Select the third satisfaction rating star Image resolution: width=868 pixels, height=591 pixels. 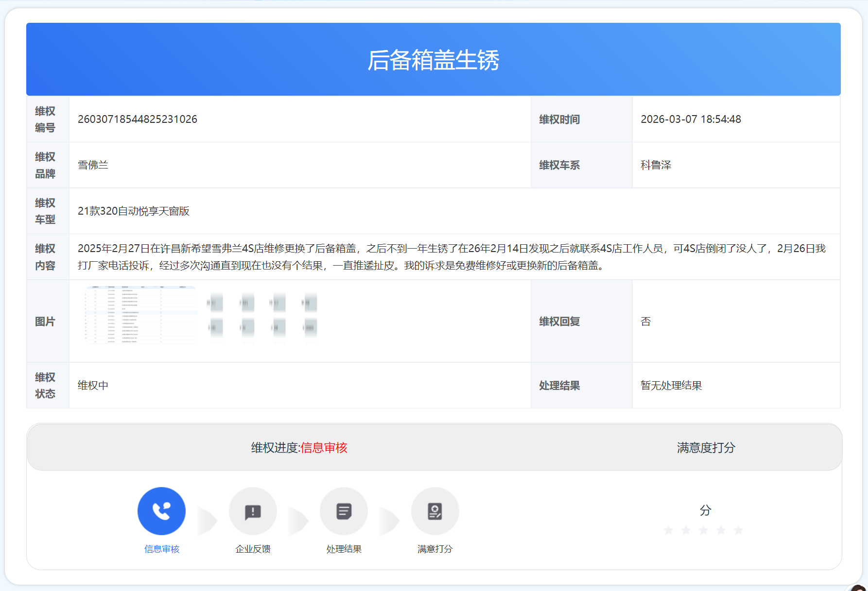[x=704, y=530]
